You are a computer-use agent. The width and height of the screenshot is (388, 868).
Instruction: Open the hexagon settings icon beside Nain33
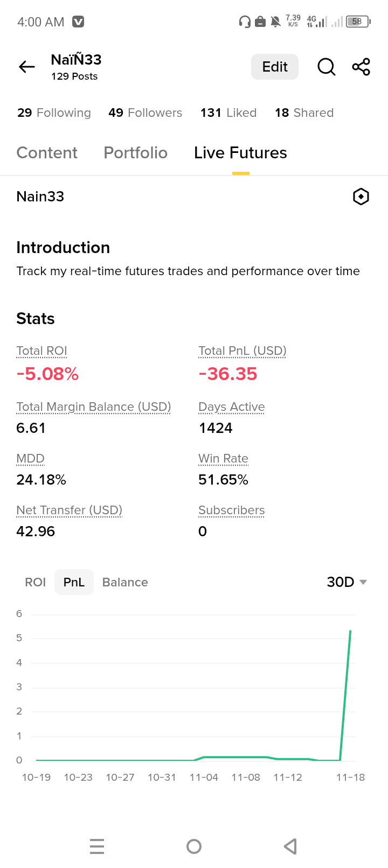point(361,197)
